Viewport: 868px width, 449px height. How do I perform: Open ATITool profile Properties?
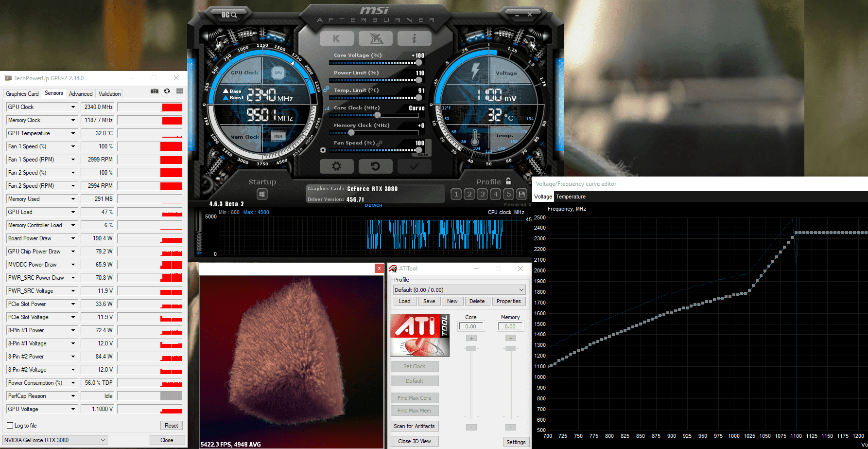click(x=509, y=301)
